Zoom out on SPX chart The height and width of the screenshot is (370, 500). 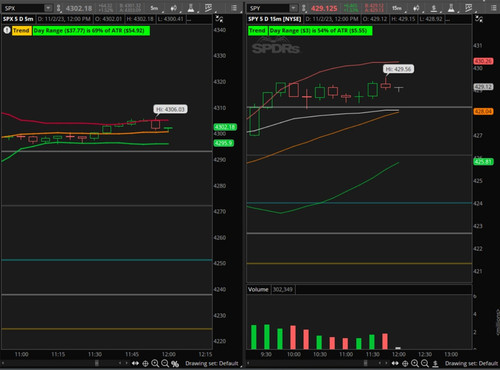pyautogui.click(x=165, y=364)
